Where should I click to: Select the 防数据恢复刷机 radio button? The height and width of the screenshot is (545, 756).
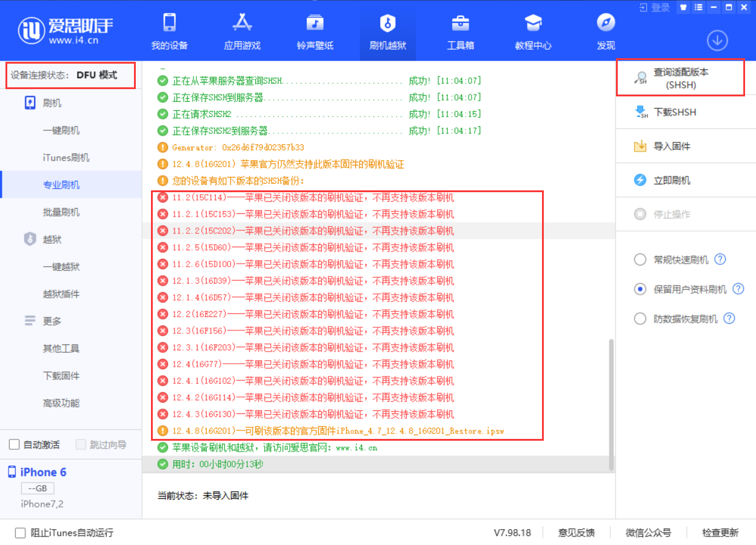click(640, 319)
